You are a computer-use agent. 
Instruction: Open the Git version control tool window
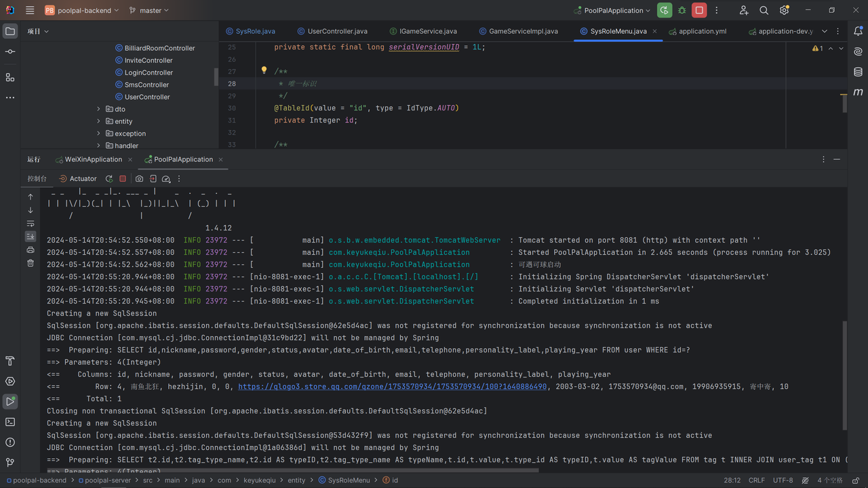[x=10, y=462]
